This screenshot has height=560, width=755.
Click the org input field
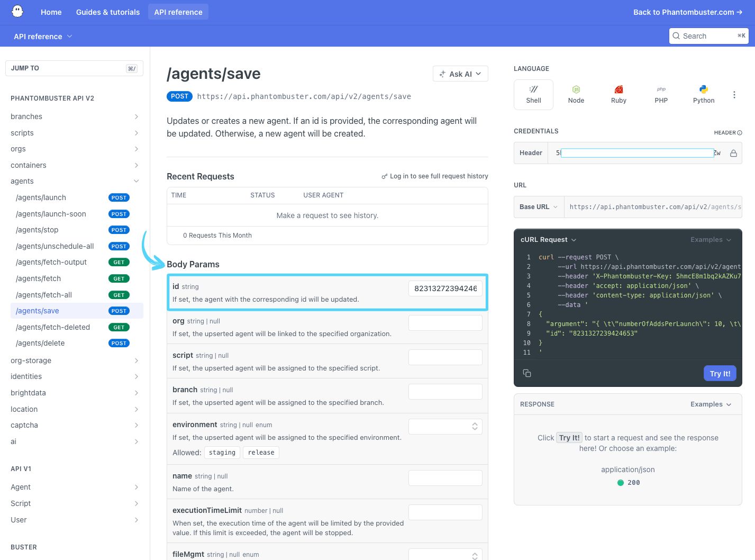[445, 323]
